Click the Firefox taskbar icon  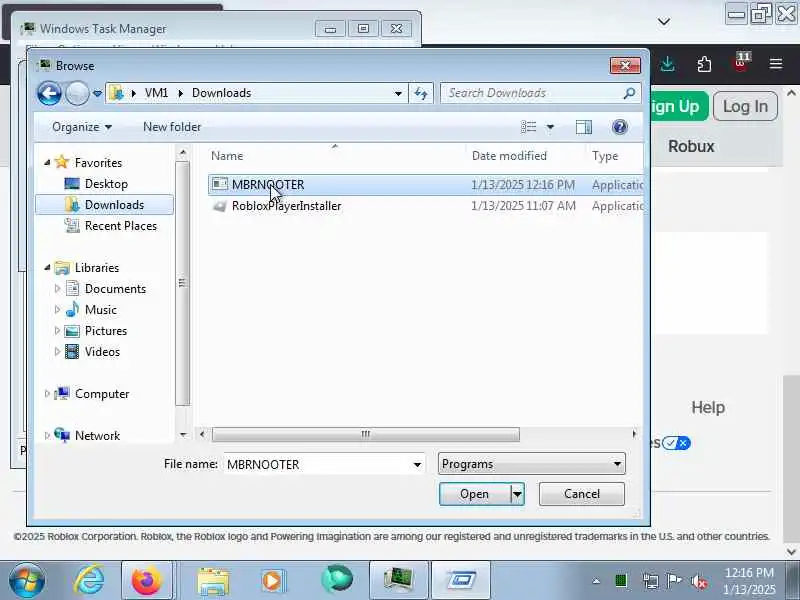147,581
